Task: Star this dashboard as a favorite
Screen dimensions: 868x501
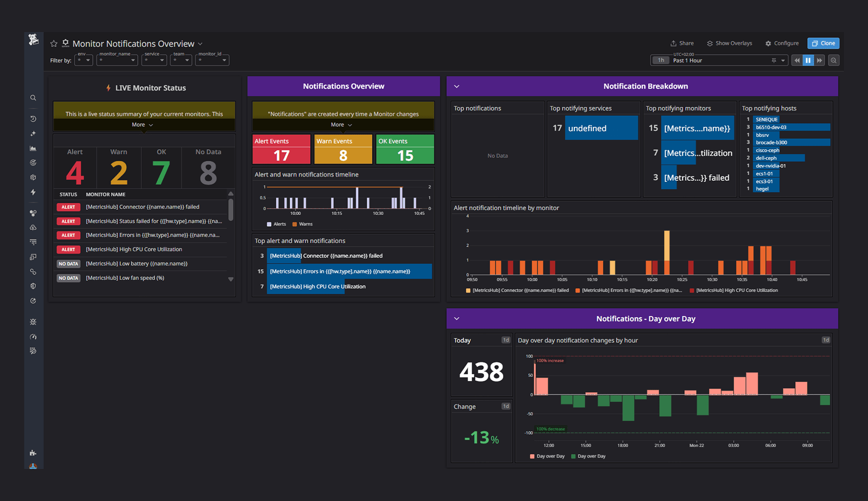Action: click(x=54, y=44)
